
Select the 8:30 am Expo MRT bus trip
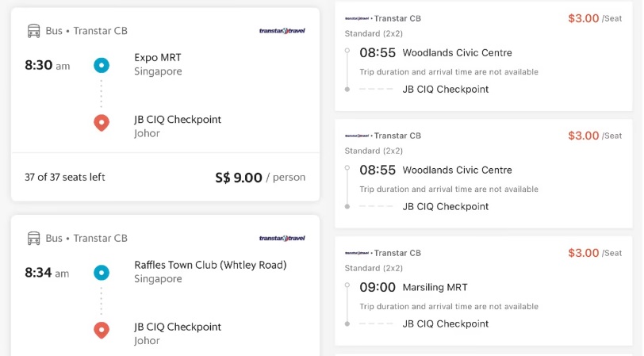[165, 105]
